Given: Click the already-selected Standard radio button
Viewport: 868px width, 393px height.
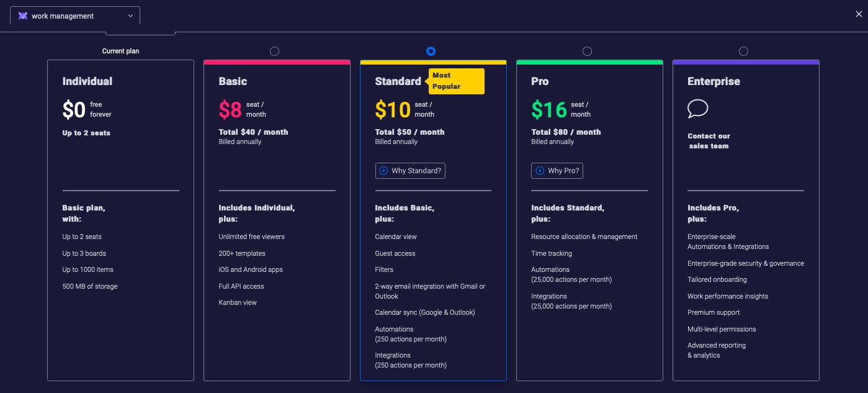Looking at the screenshot, I should 431,52.
